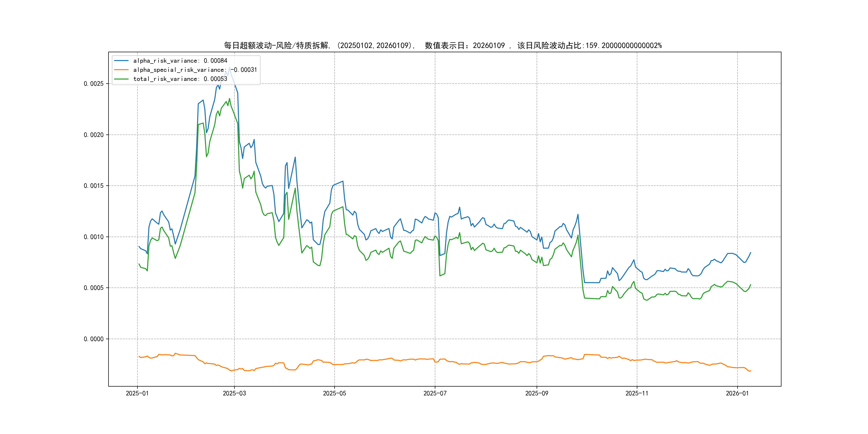
Task: Select the total_risk_variance: 0.00053 legend label
Action: pos(180,79)
